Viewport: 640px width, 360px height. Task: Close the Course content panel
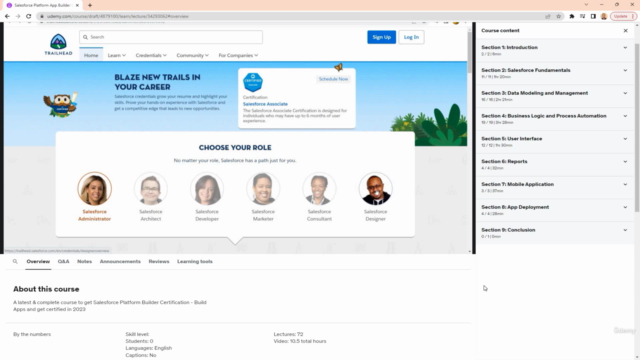625,31
